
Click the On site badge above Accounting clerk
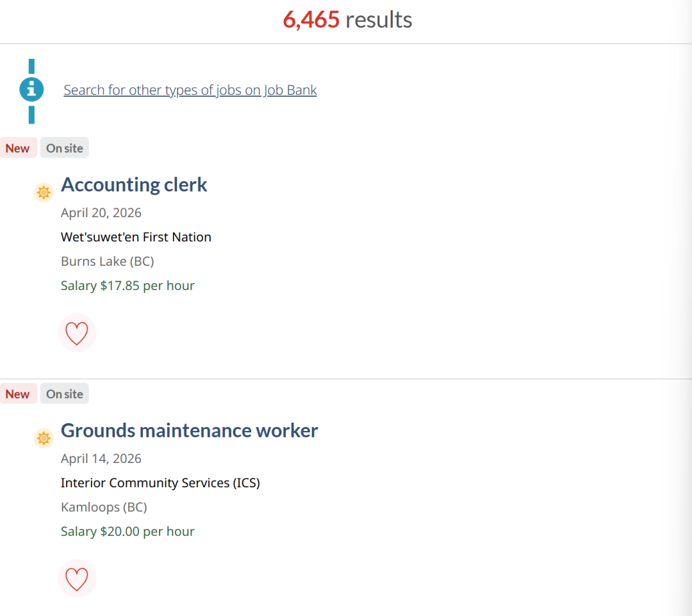(x=65, y=148)
